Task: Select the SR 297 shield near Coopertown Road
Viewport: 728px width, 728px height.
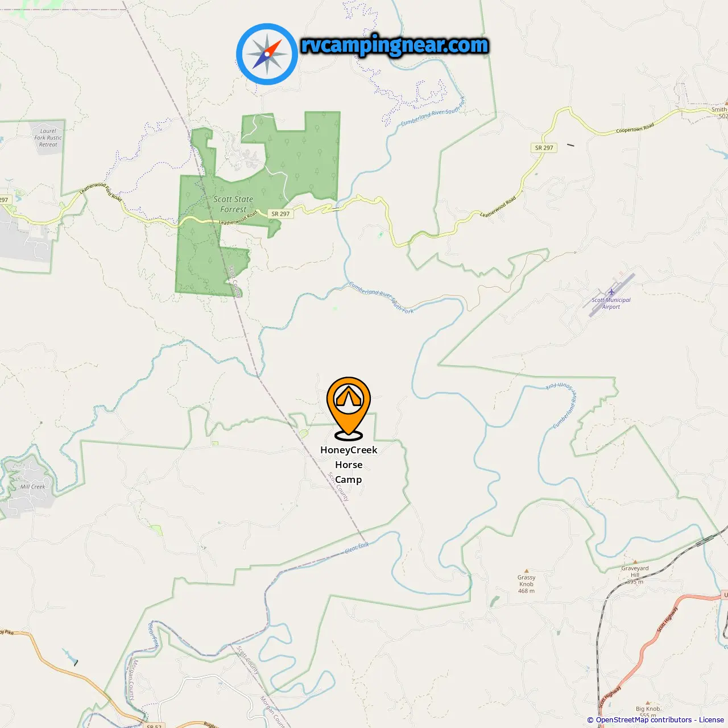Action: click(x=544, y=147)
